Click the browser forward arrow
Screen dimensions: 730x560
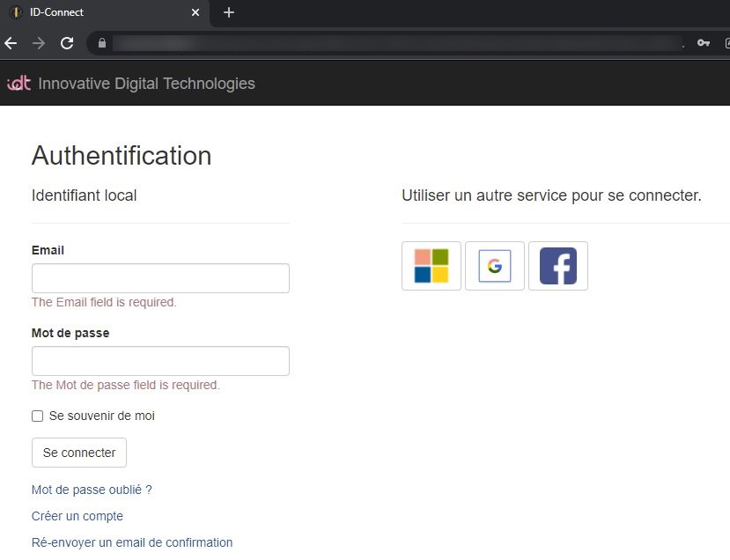point(39,43)
